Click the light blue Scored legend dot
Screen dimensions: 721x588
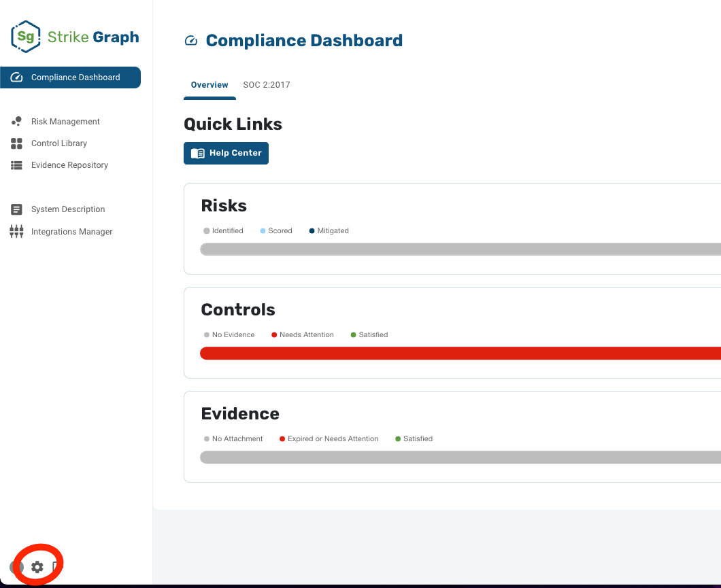click(263, 230)
